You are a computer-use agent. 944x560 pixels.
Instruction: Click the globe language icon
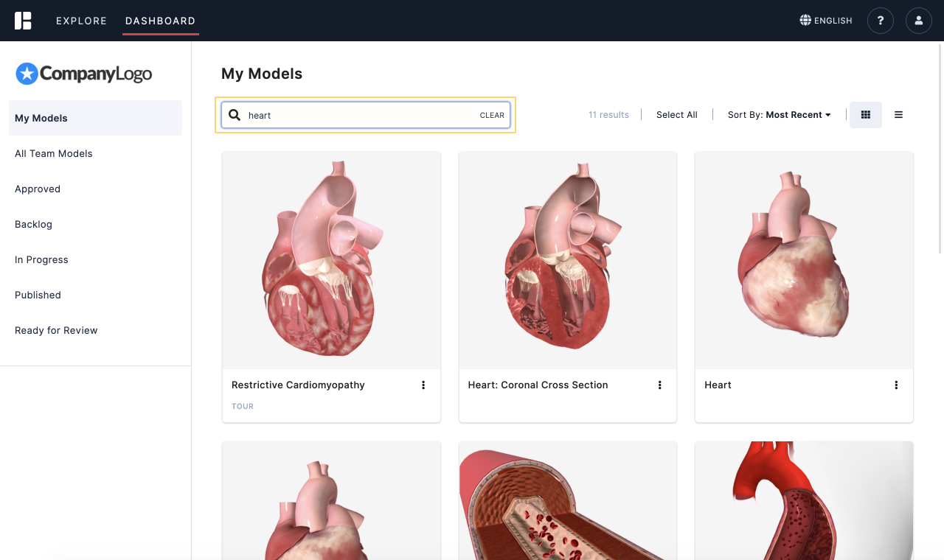click(805, 21)
